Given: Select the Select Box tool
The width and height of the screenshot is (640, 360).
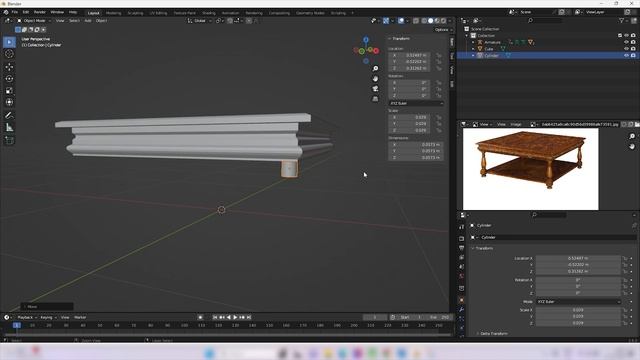Looking at the screenshot, I should [9, 42].
